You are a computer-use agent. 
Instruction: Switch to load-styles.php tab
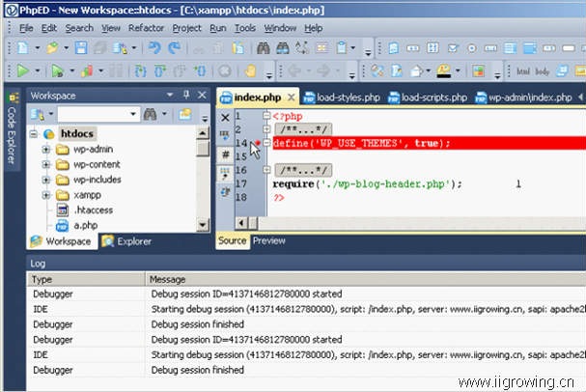coord(342,98)
